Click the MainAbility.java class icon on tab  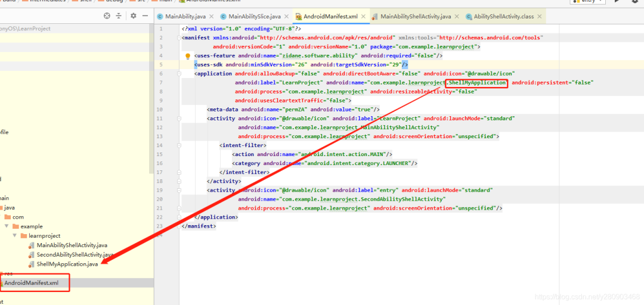tap(160, 17)
